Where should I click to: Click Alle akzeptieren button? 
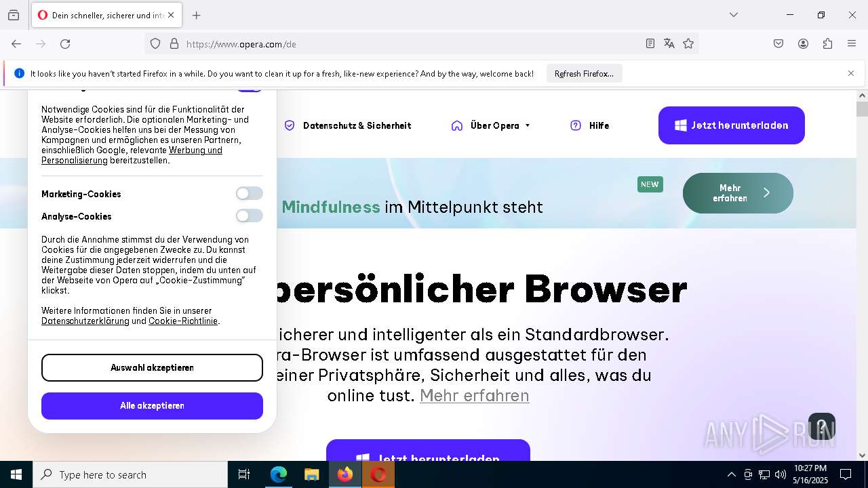(152, 405)
